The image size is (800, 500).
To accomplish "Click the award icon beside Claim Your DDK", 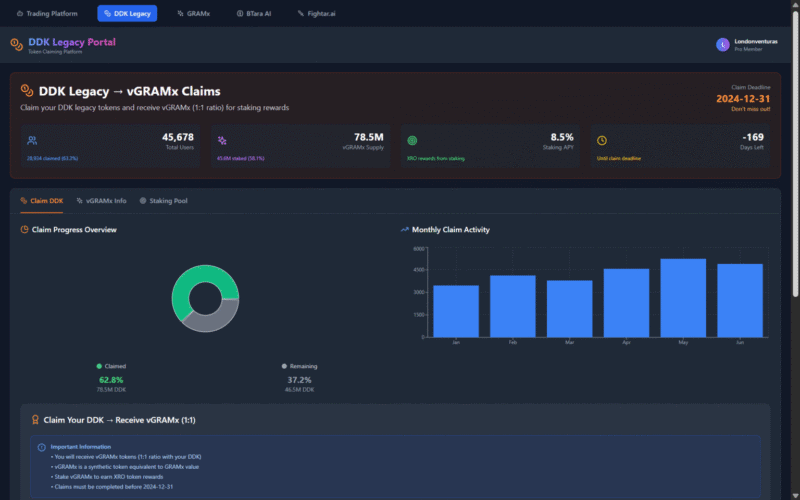I will click(36, 420).
